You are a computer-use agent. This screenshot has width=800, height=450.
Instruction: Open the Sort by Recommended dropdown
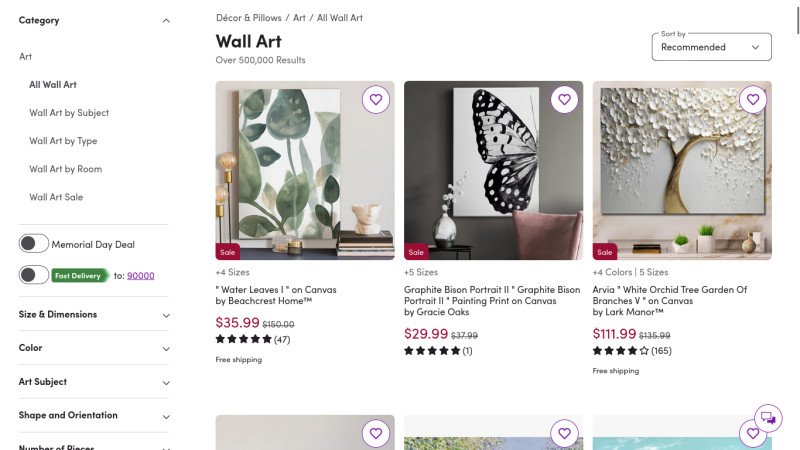711,47
